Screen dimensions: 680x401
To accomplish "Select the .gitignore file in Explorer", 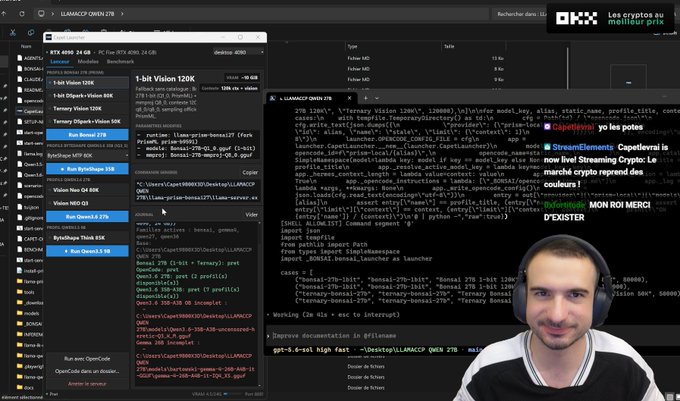I will click(x=30, y=217).
